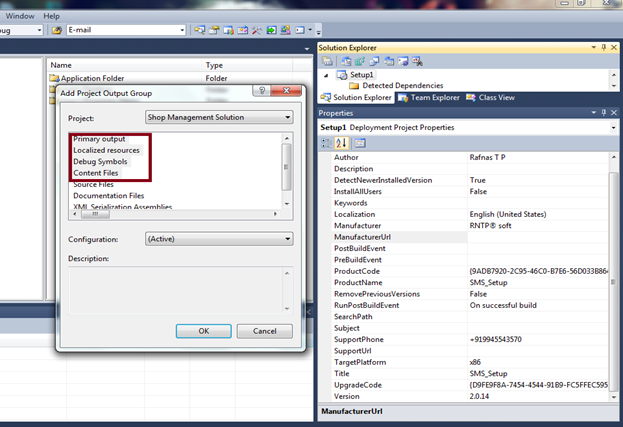
Task: Open the Command Window toolbar icon
Action: point(300,30)
